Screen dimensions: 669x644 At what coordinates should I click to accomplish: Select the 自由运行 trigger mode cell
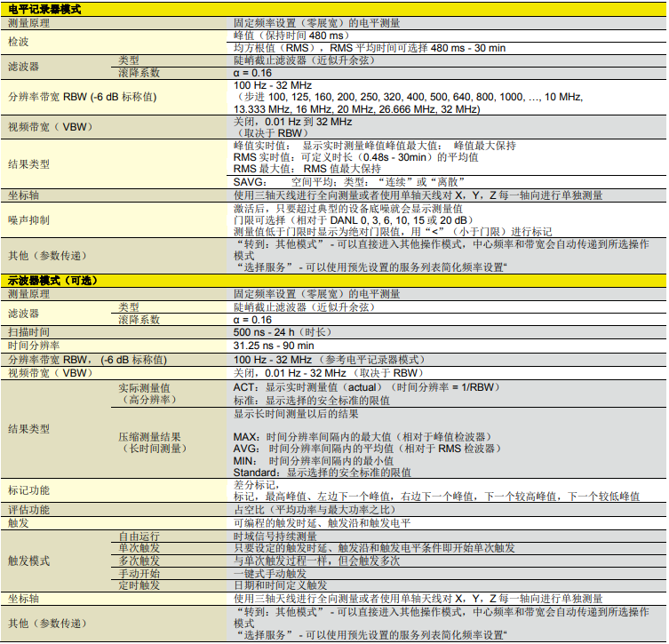click(139, 537)
